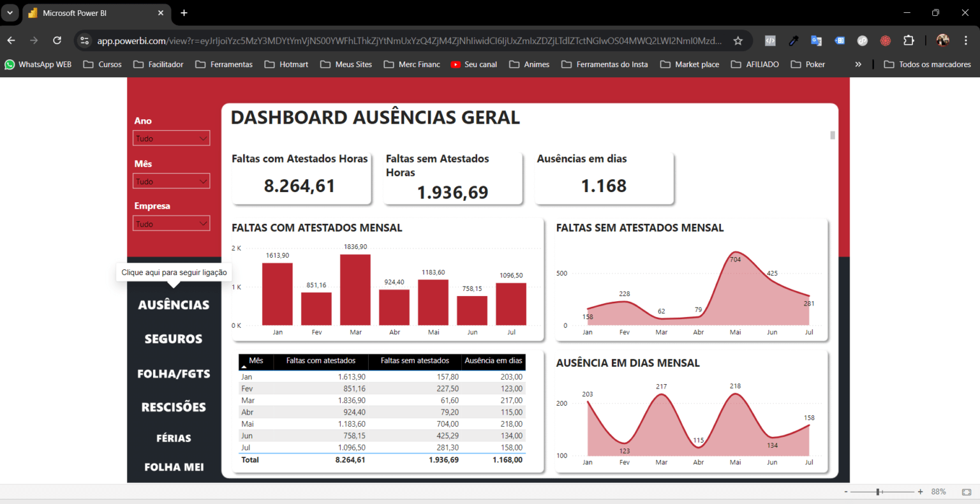Click the Jun row in the data table
This screenshot has height=504, width=980.
click(x=381, y=436)
